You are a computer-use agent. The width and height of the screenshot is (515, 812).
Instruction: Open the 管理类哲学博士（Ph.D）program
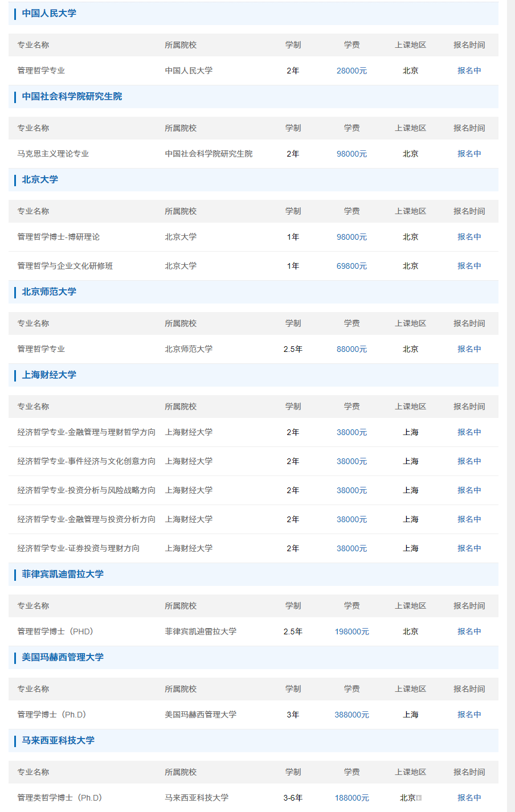coord(60,798)
